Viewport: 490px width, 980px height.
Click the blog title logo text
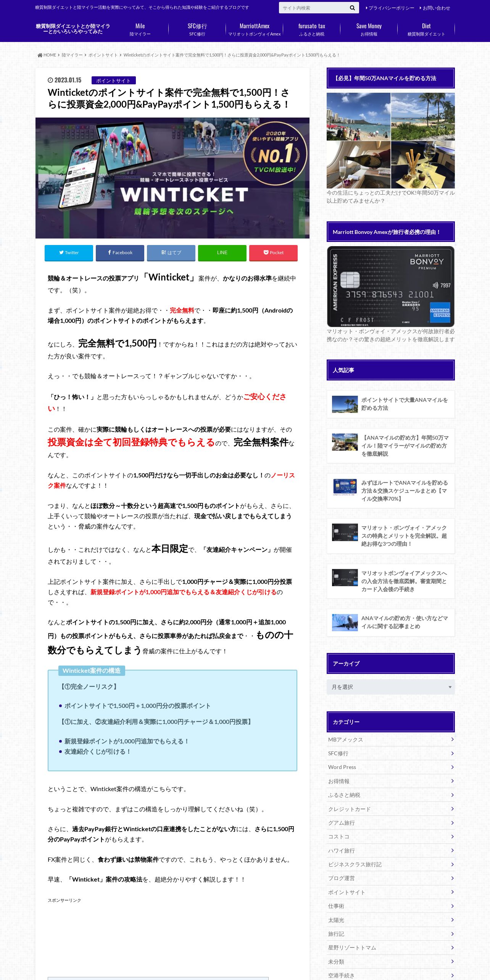(73, 29)
